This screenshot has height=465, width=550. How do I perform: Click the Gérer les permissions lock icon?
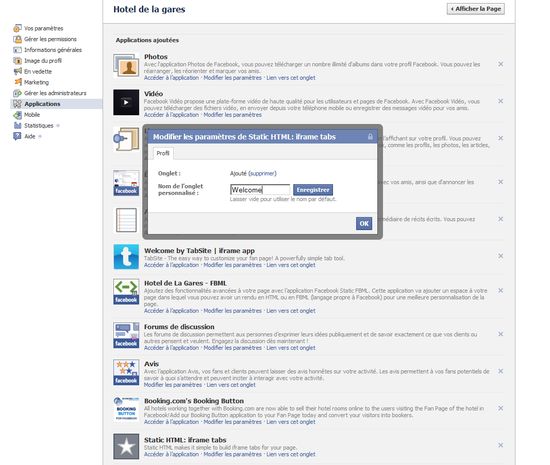[17, 39]
